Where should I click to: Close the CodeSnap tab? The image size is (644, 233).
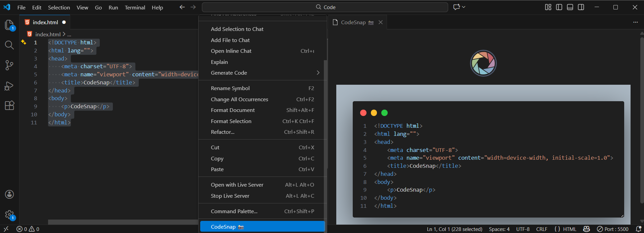tap(381, 22)
